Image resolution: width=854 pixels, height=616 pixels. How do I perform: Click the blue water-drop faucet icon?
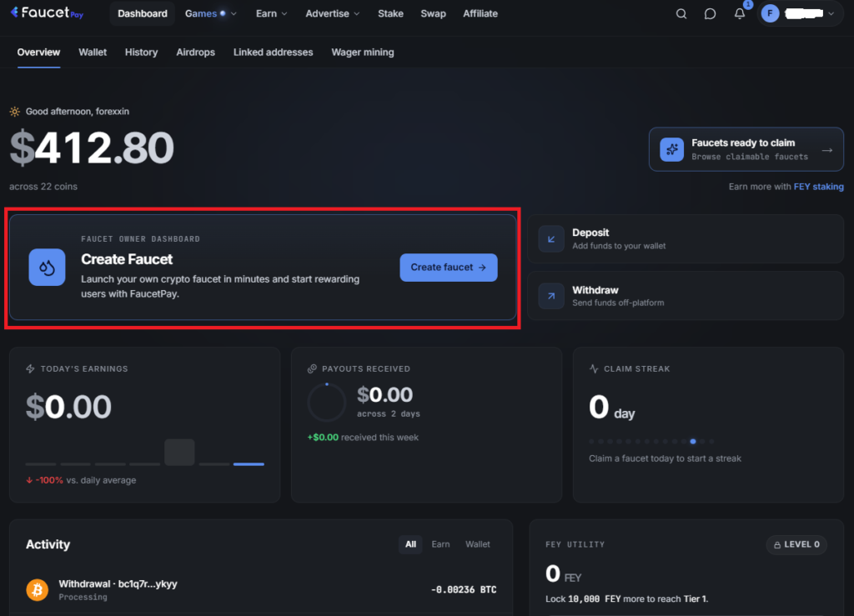(47, 268)
